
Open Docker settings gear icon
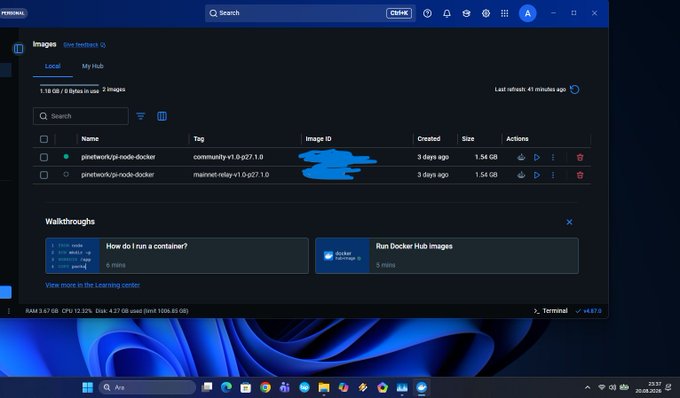486,13
